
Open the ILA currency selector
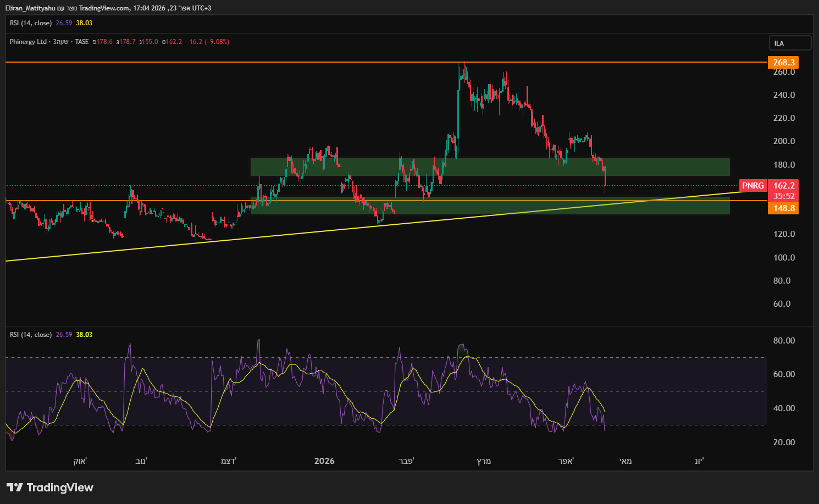coord(789,43)
